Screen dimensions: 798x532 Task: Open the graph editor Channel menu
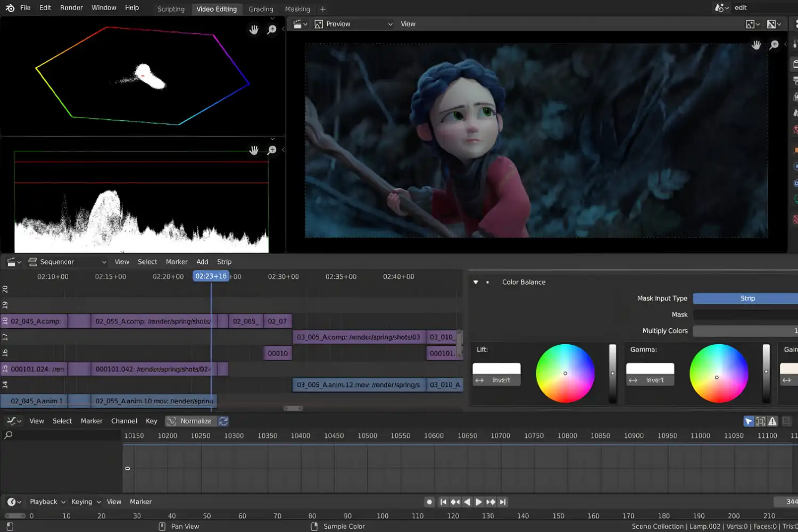[124, 421]
